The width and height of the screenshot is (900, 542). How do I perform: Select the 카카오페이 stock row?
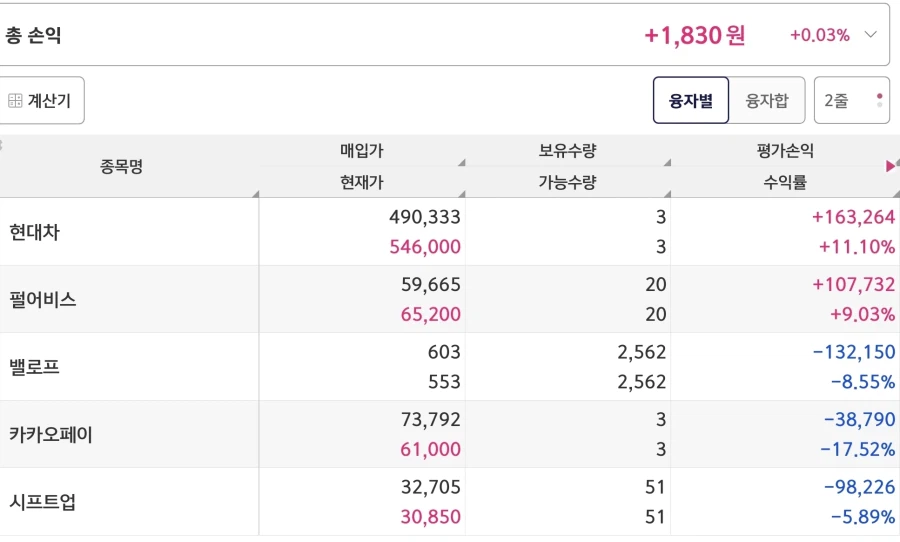click(x=450, y=434)
